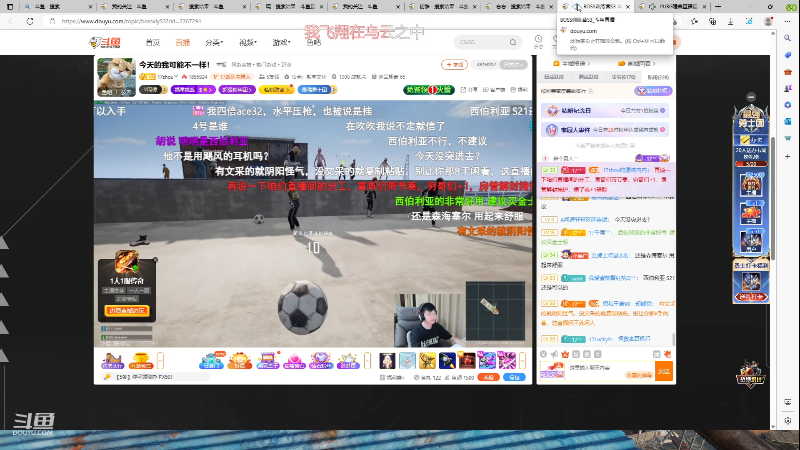Open the red-dot yellow badge under title

(276, 89)
